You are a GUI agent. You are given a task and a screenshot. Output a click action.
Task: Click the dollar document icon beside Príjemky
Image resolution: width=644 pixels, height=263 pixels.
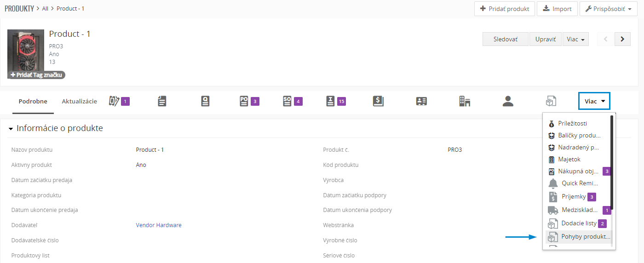point(553,197)
